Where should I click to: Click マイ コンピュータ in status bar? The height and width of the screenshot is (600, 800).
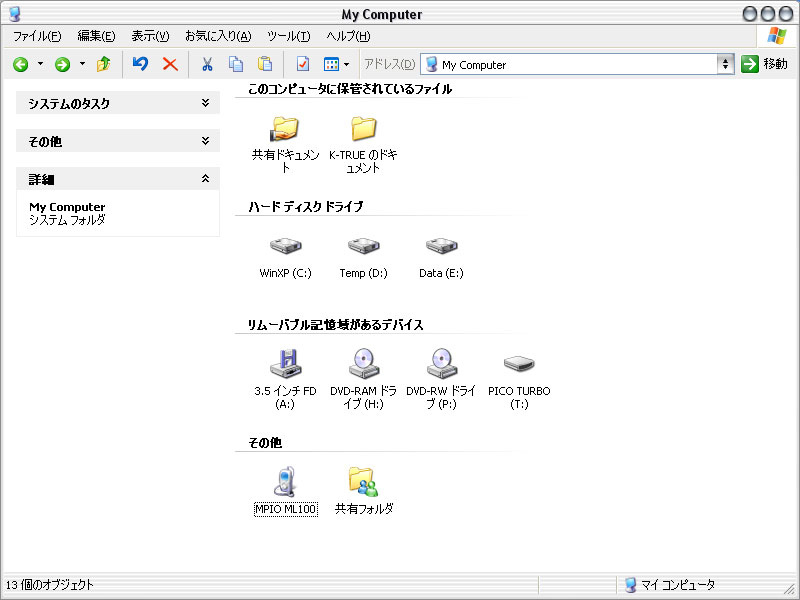tap(678, 585)
